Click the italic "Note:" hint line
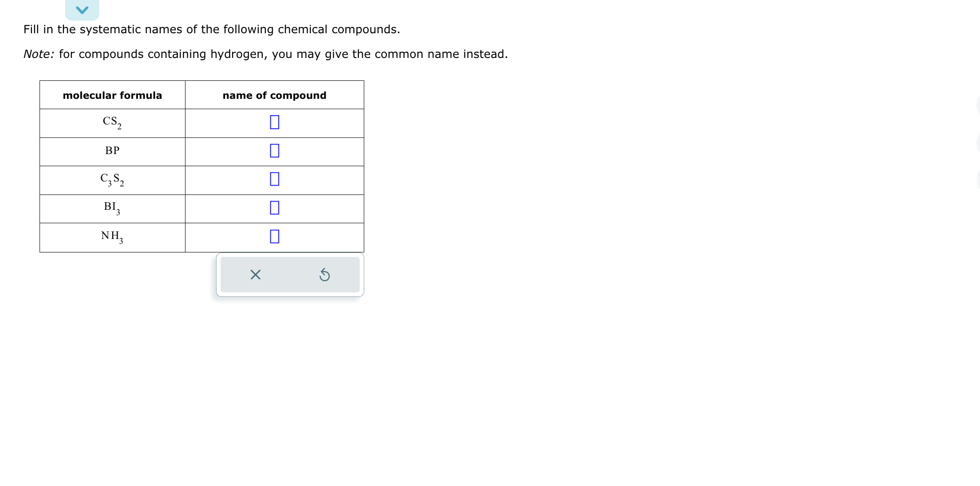Viewport: 980px width, 486px height. pos(265,54)
